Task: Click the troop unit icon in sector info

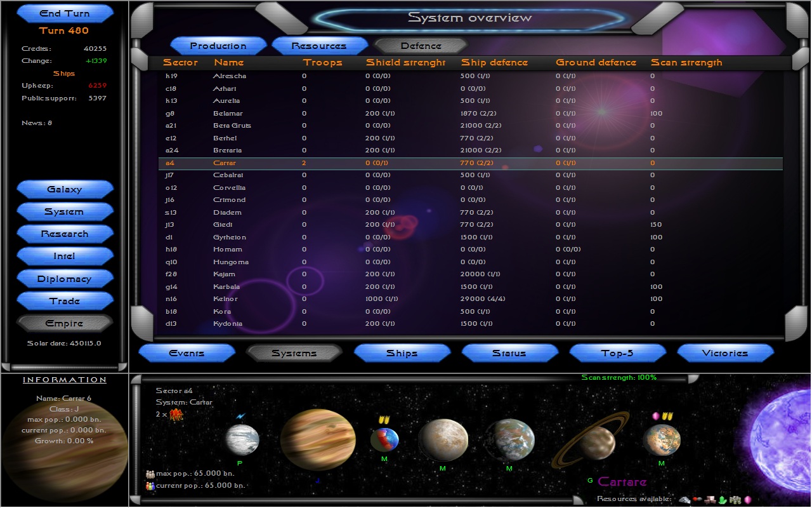Action: click(x=175, y=415)
